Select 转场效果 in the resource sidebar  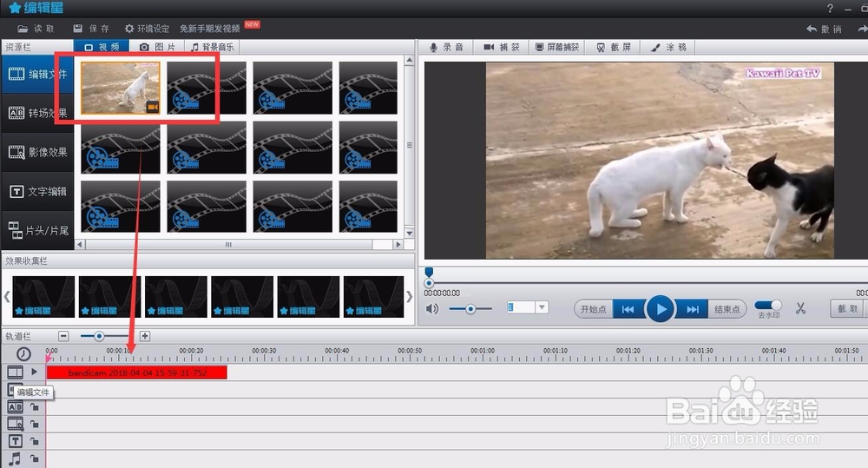point(37,113)
